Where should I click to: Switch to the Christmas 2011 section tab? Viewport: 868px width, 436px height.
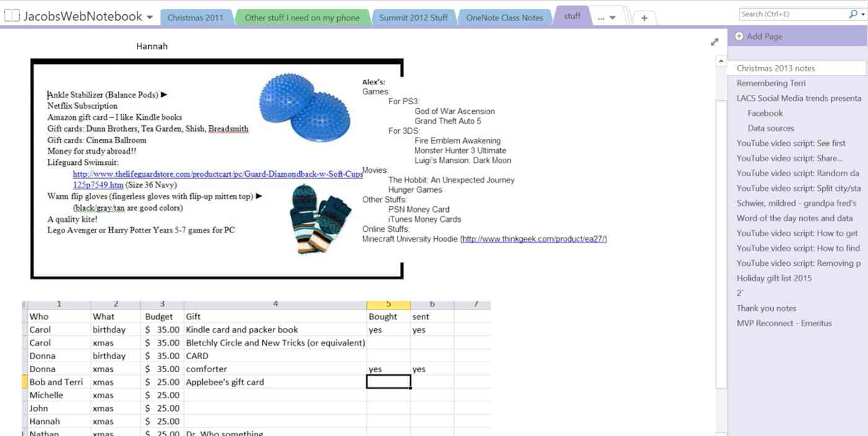pos(197,17)
